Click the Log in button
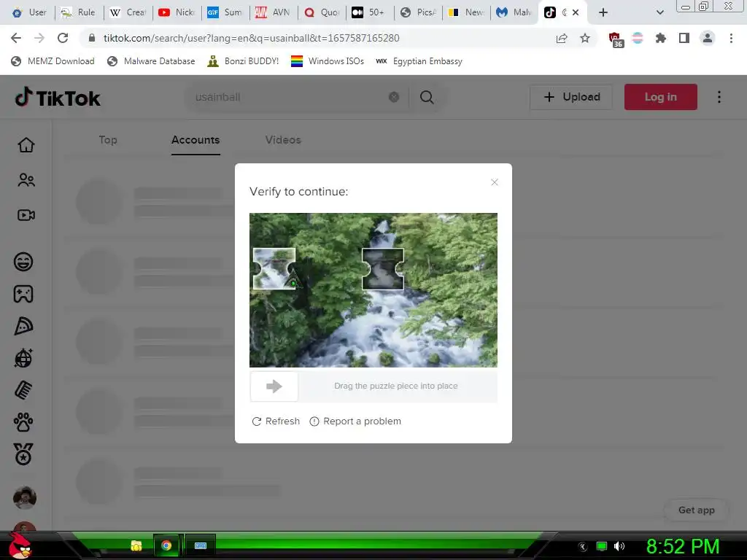The height and width of the screenshot is (560, 747). pyautogui.click(x=661, y=97)
